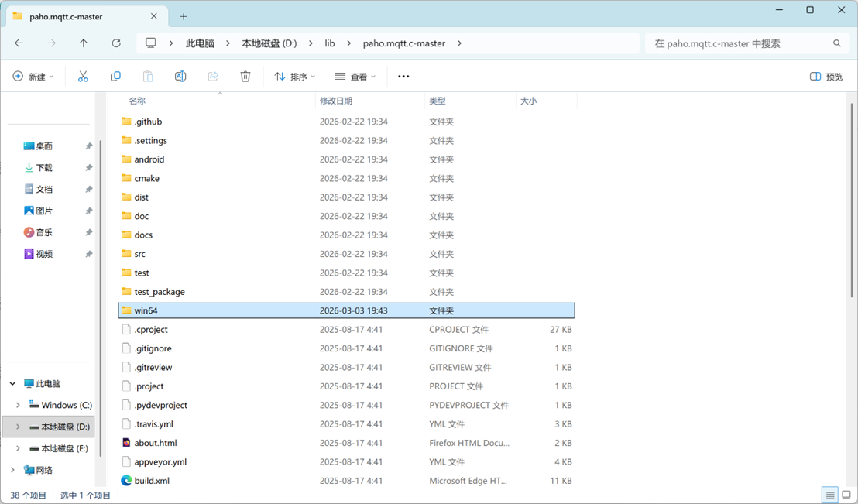Screen dimensions: 858x504
Task: Select 网络 in navigation tree
Action: pyautogui.click(x=44, y=470)
